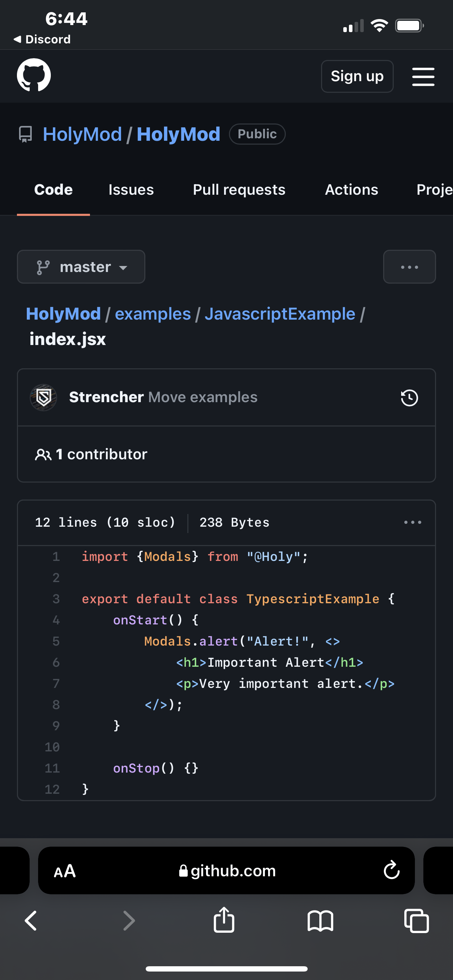
Task: Navigate to examples folder in breadcrumb
Action: (x=152, y=314)
